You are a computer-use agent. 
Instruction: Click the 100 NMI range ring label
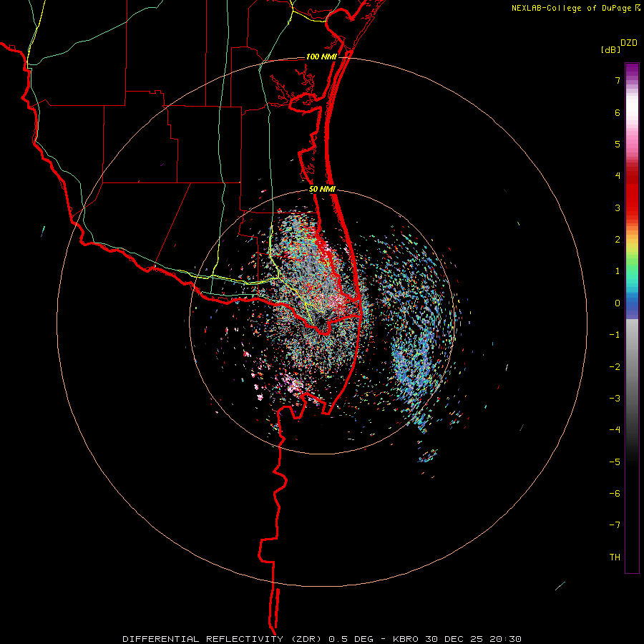321,57
